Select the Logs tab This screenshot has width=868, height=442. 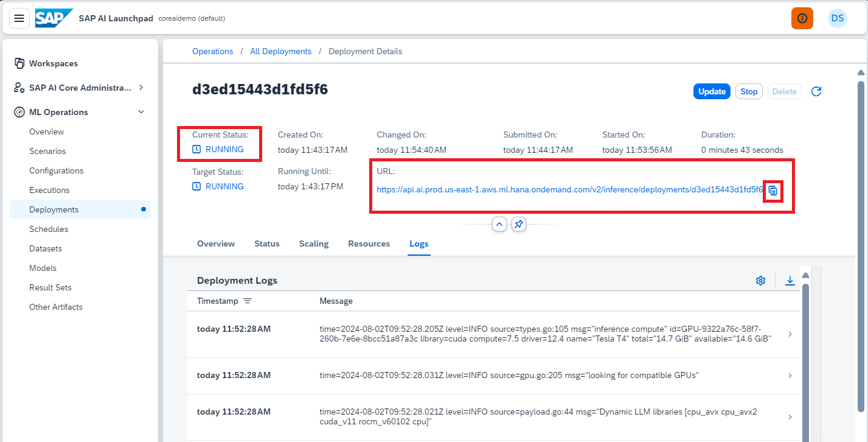[x=419, y=244]
